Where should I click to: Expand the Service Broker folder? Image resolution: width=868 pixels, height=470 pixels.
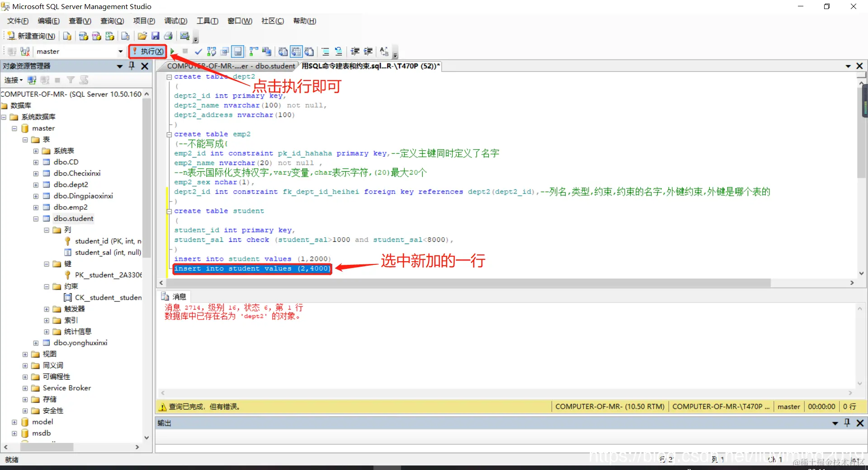pos(25,388)
